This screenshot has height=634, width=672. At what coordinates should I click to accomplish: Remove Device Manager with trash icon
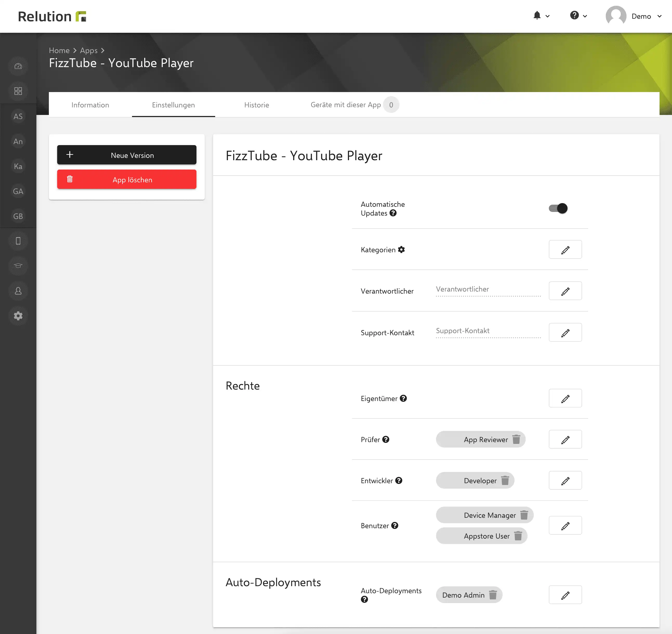[524, 515]
